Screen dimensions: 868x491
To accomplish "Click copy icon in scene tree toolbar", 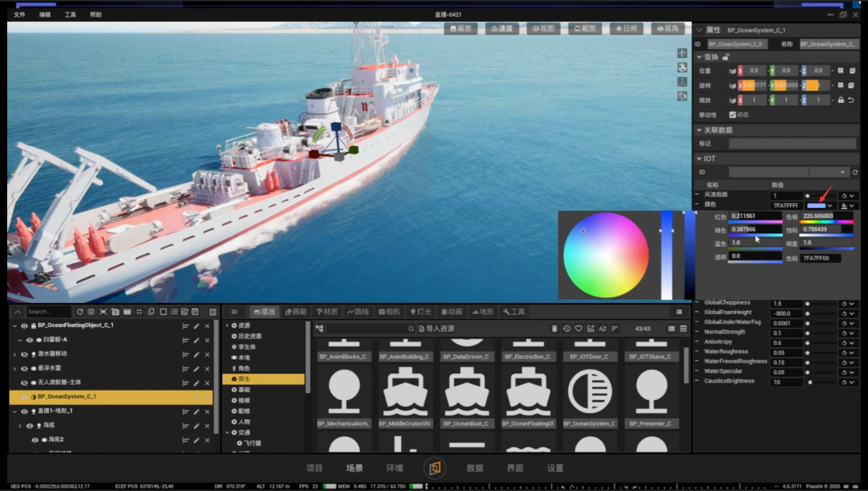I will pyautogui.click(x=151, y=312).
